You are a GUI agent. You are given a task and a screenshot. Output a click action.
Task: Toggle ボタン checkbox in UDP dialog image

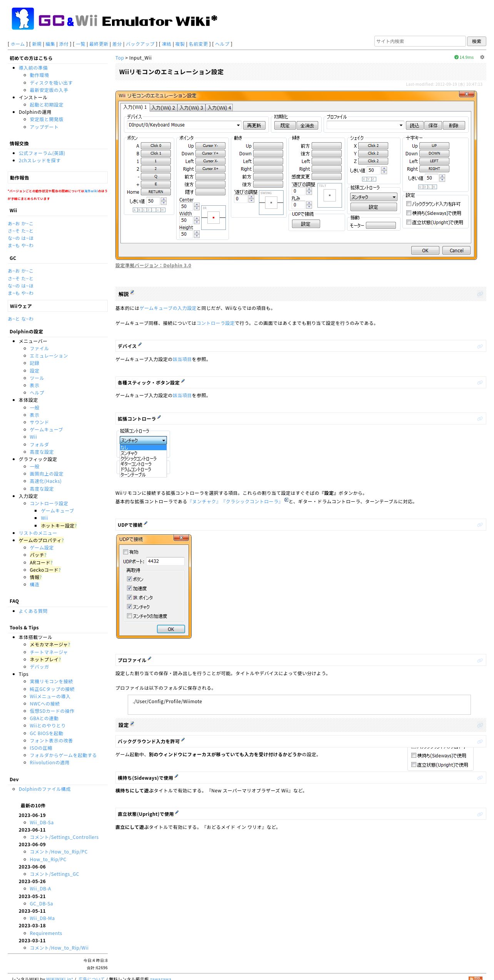[129, 579]
